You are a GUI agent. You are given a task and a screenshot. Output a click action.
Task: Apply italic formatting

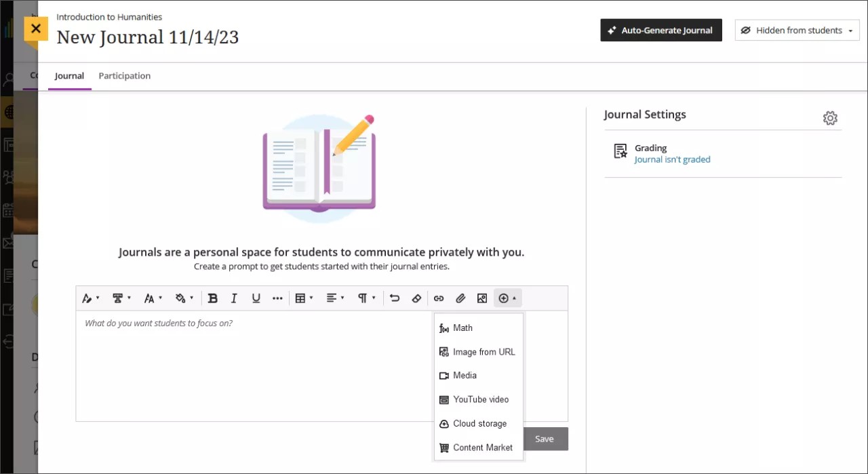(x=234, y=298)
